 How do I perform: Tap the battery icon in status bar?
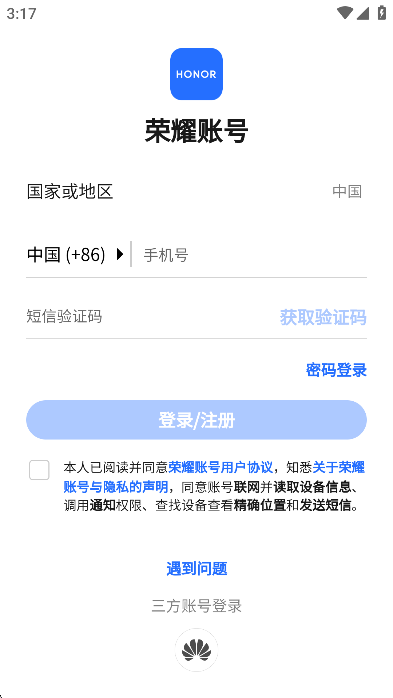(x=381, y=12)
